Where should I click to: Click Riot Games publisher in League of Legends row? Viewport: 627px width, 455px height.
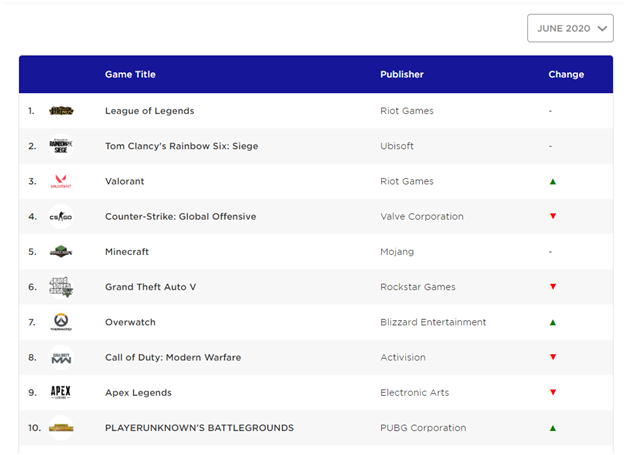coord(407,111)
